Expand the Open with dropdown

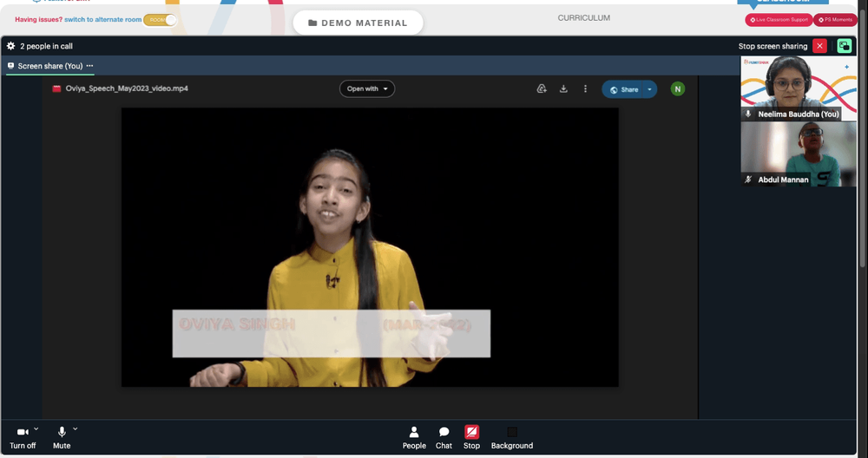click(x=367, y=88)
